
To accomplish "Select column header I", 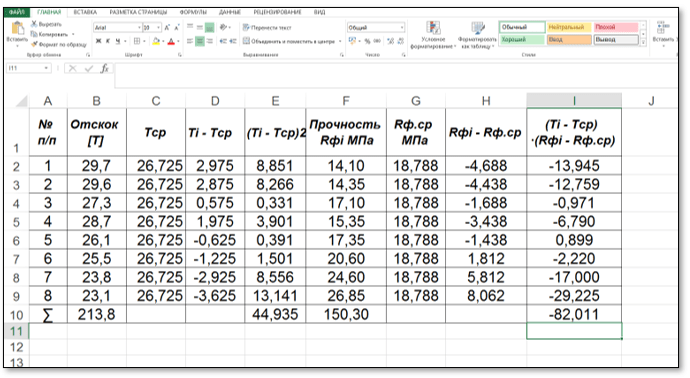I will 574,101.
